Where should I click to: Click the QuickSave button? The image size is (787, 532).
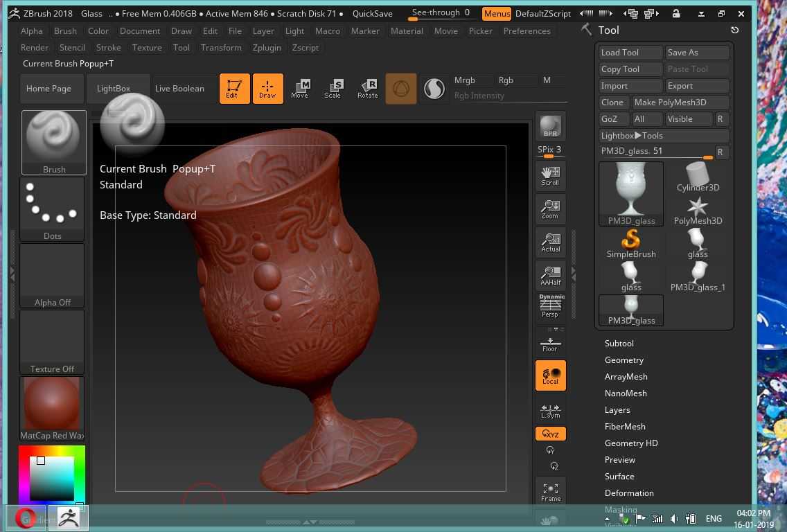point(373,14)
